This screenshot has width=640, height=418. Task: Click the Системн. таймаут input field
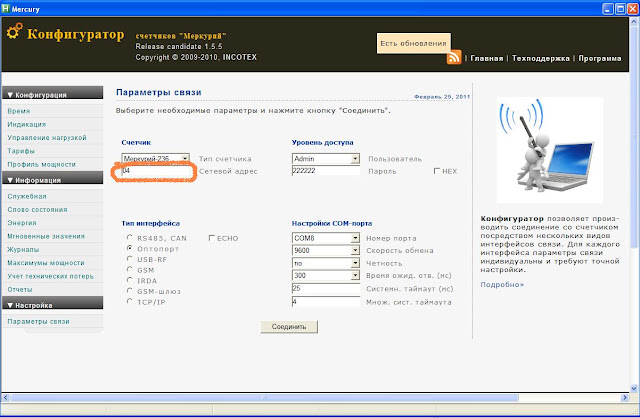326,289
